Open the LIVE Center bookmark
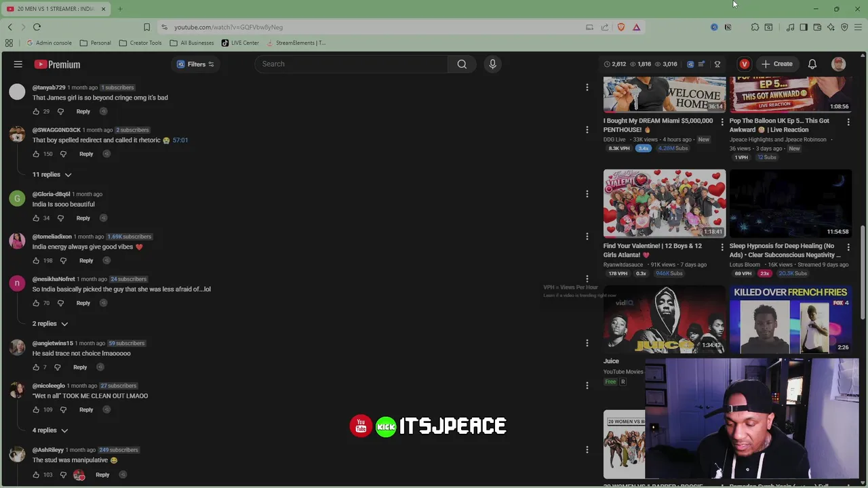Image resolution: width=868 pixels, height=488 pixels. pyautogui.click(x=240, y=43)
